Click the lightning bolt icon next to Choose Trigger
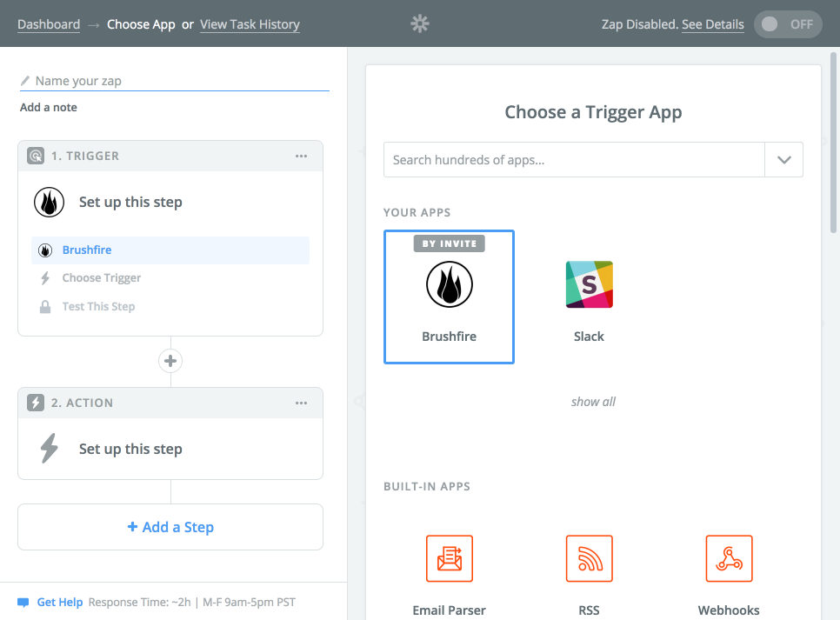This screenshot has width=840, height=620. coord(45,278)
